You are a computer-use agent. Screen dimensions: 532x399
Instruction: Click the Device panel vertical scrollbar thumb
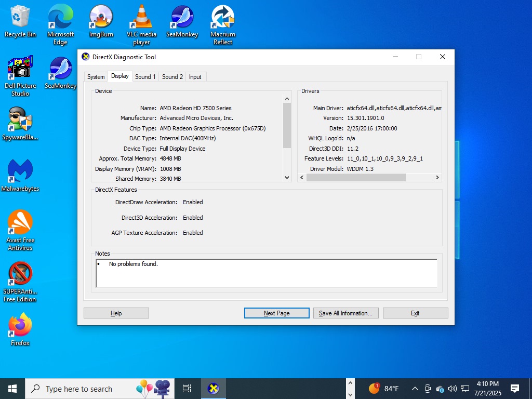click(x=287, y=126)
